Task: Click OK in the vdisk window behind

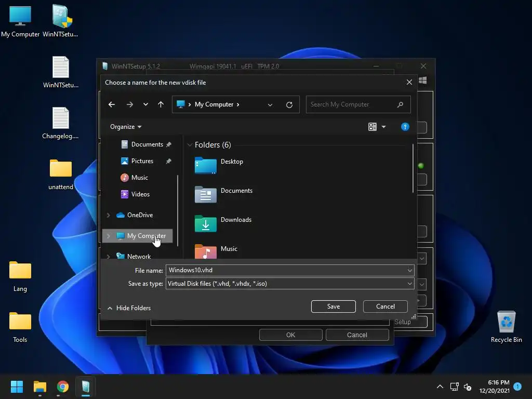Action: pos(291,335)
